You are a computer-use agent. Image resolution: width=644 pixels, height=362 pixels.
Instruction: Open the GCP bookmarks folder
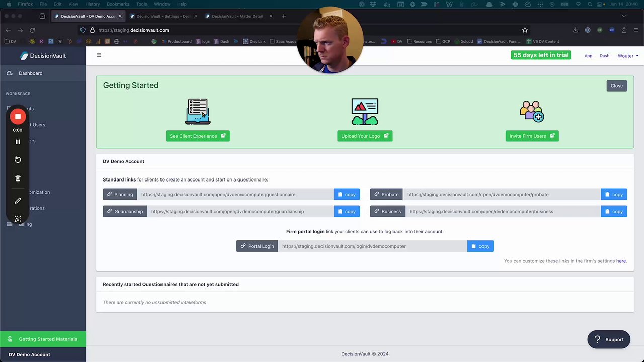coord(443,41)
